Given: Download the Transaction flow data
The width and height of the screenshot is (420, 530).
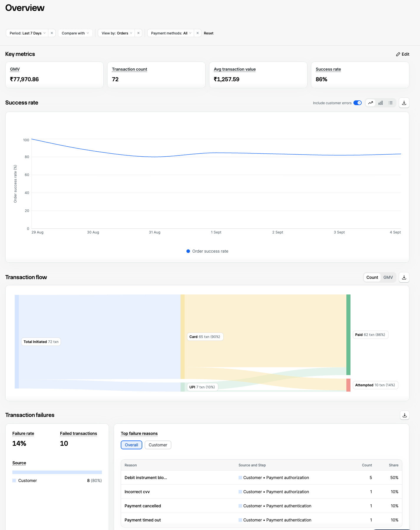Looking at the screenshot, I should click(404, 277).
